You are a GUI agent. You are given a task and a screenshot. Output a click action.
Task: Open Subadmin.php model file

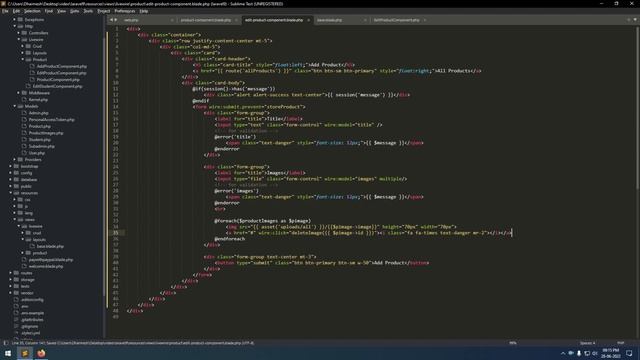pyautogui.click(x=42, y=146)
